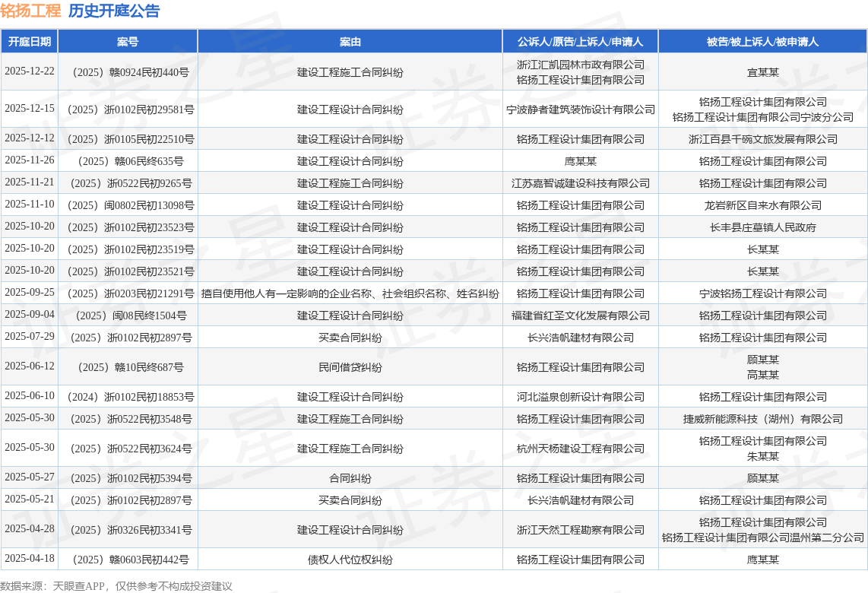Select case number (2025)赣0603民初442号
Viewport: 868px width, 593px height.
coord(128,560)
